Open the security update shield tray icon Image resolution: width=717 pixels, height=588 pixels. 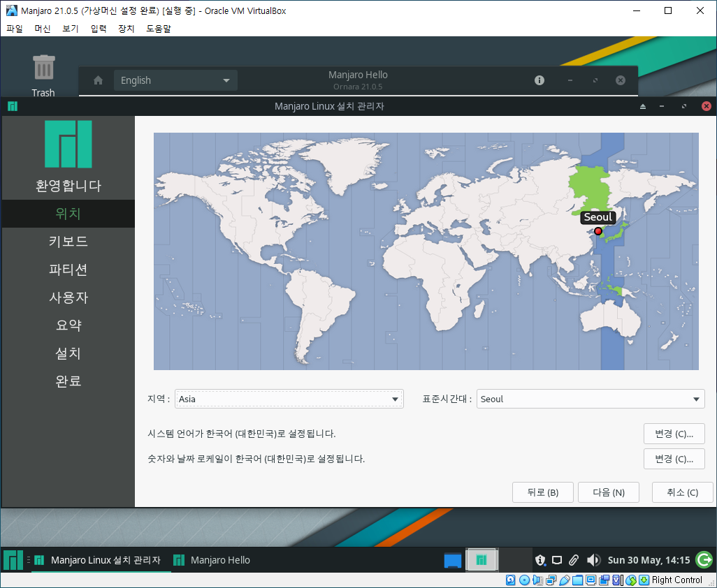pyautogui.click(x=540, y=559)
